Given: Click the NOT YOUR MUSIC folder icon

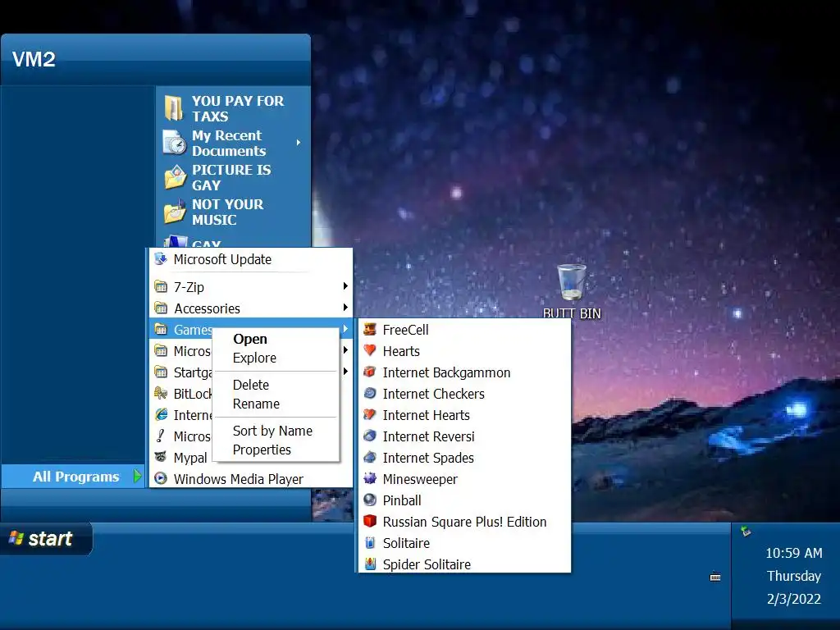Looking at the screenshot, I should click(x=175, y=212).
